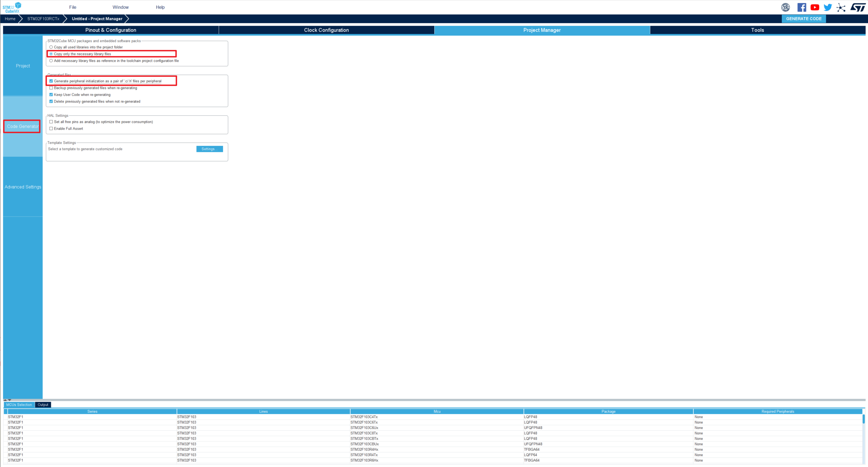Open the YouTube icon link

point(815,7)
